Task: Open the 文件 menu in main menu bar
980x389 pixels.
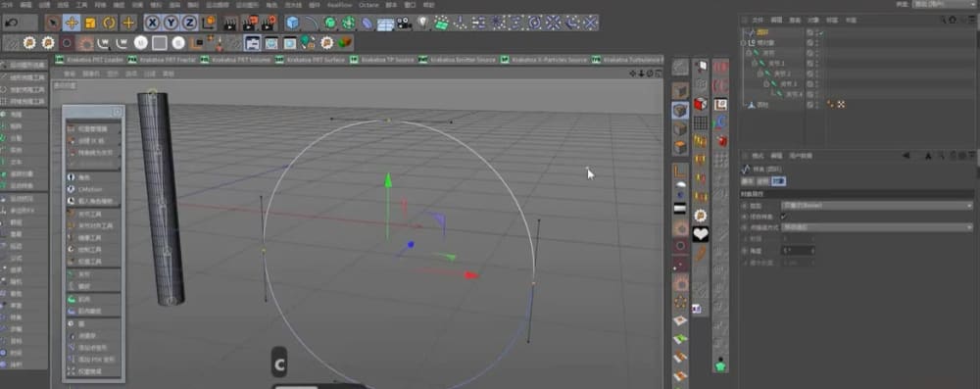Action: coord(8,4)
